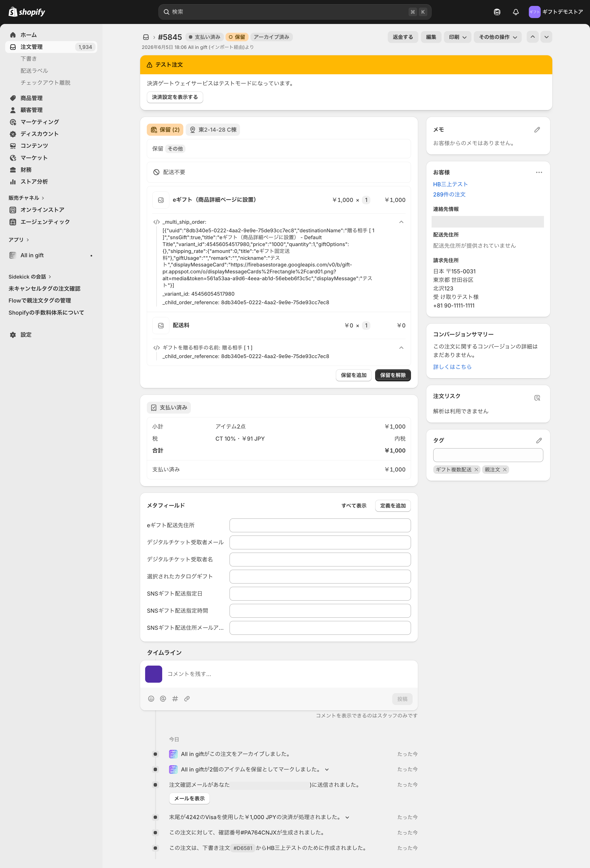Click the Shopify logo
The height and width of the screenshot is (868, 590).
click(27, 12)
